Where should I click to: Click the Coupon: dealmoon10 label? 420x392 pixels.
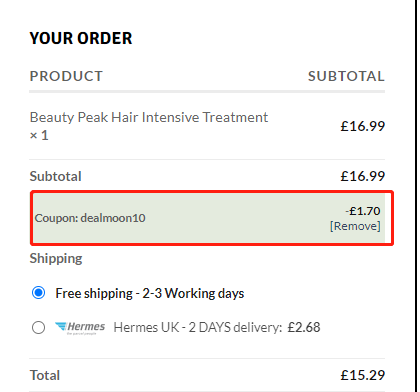90,218
